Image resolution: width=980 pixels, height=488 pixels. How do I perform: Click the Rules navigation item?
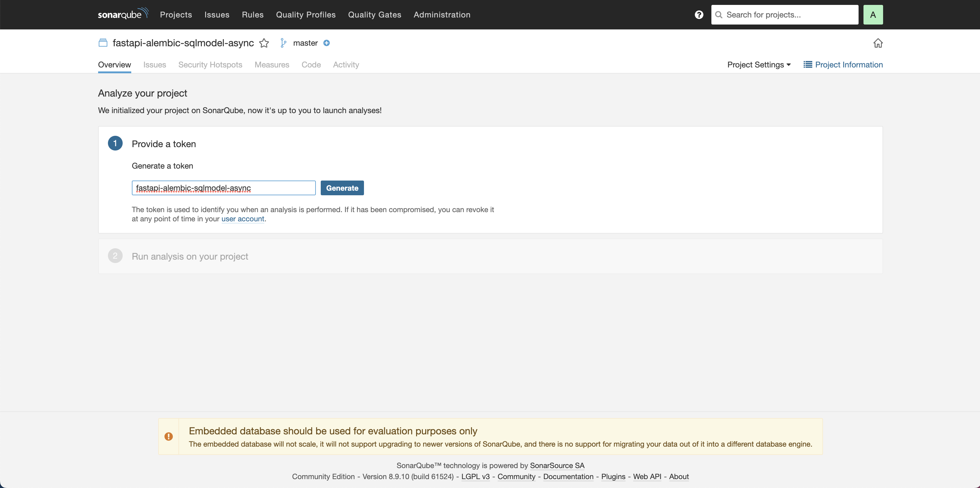point(252,14)
